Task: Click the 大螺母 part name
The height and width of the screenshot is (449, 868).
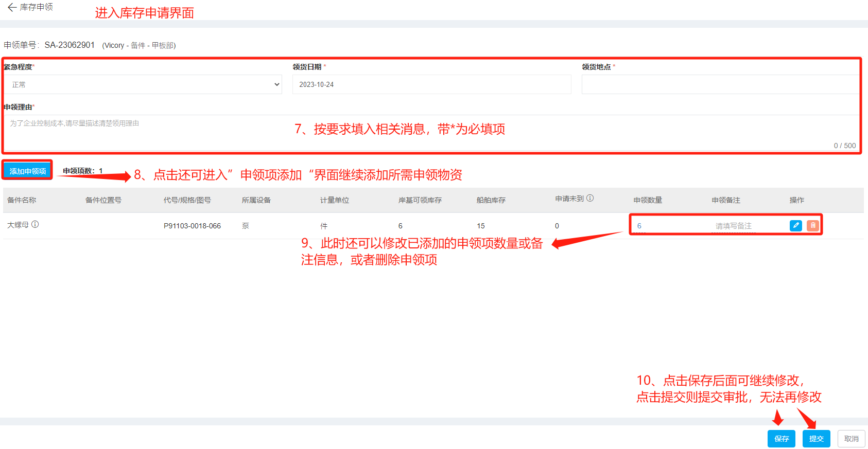Action: click(18, 225)
